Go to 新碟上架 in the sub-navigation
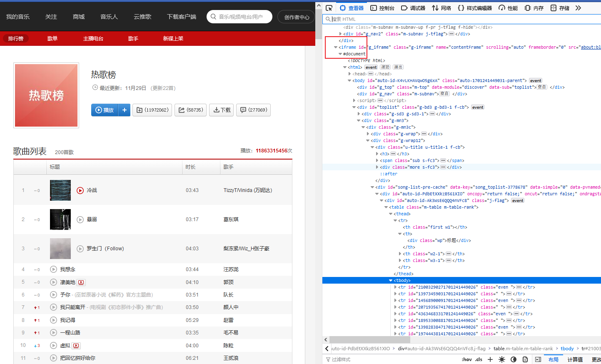The height and width of the screenshot is (364, 601). click(x=173, y=38)
